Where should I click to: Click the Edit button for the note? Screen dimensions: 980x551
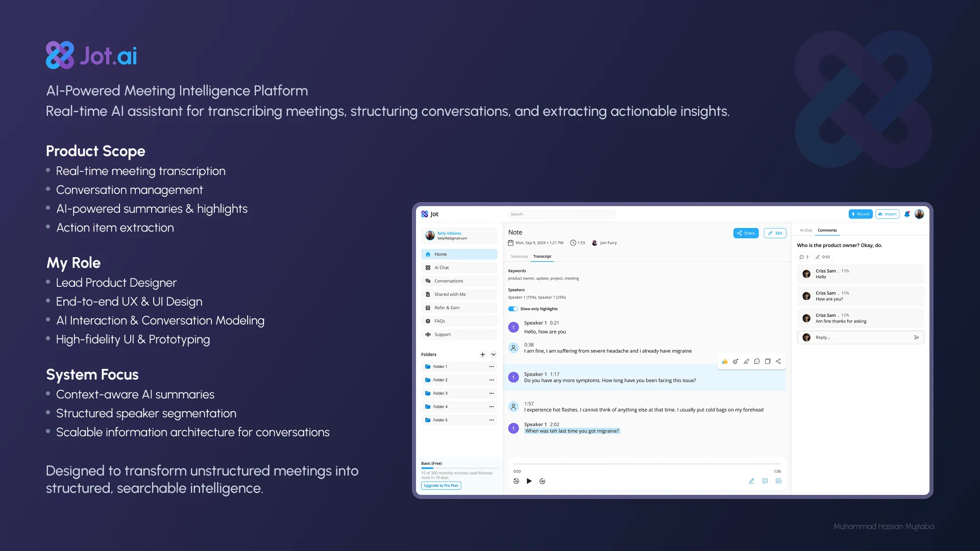coord(775,233)
